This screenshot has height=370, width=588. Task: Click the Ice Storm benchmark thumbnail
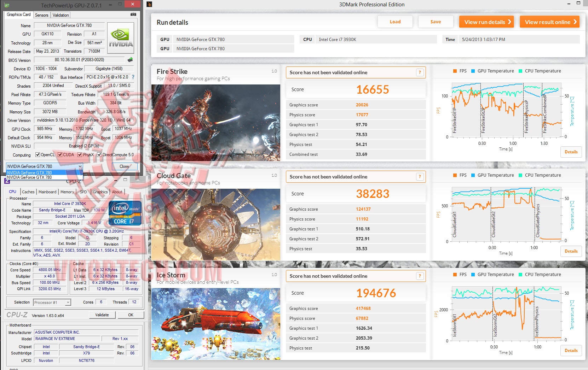(216, 324)
